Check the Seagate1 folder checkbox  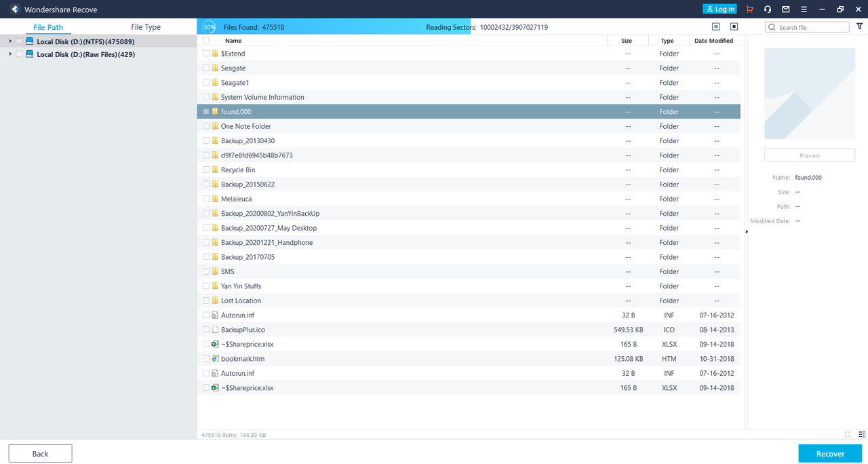click(206, 83)
